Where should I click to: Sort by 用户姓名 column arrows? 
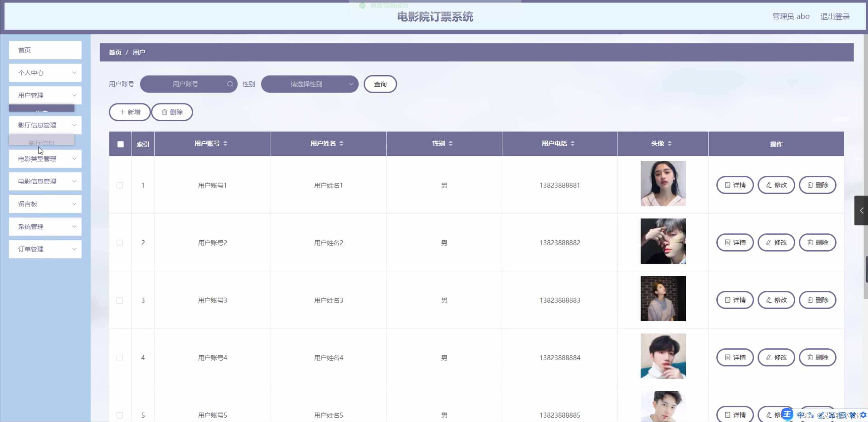click(x=341, y=143)
